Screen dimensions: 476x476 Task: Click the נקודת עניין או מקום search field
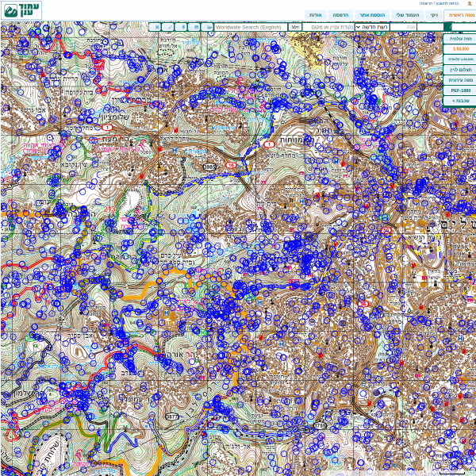click(x=328, y=27)
